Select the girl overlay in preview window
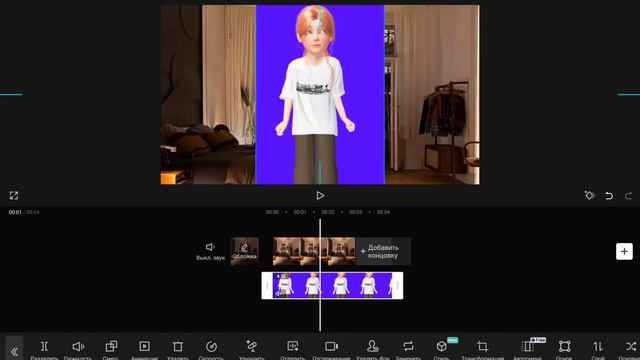Screen dimensions: 640x360 tap(320, 95)
